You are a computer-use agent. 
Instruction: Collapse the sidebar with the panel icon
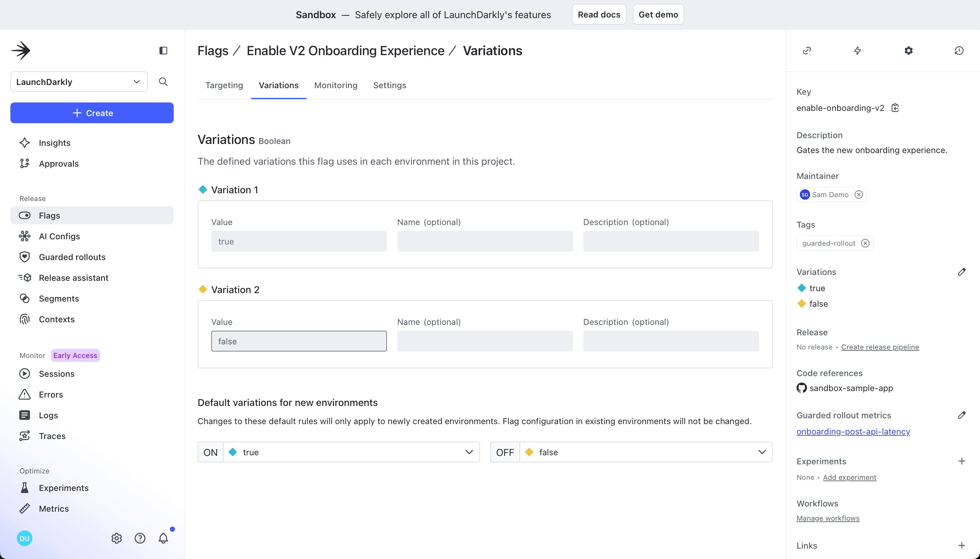pos(163,51)
